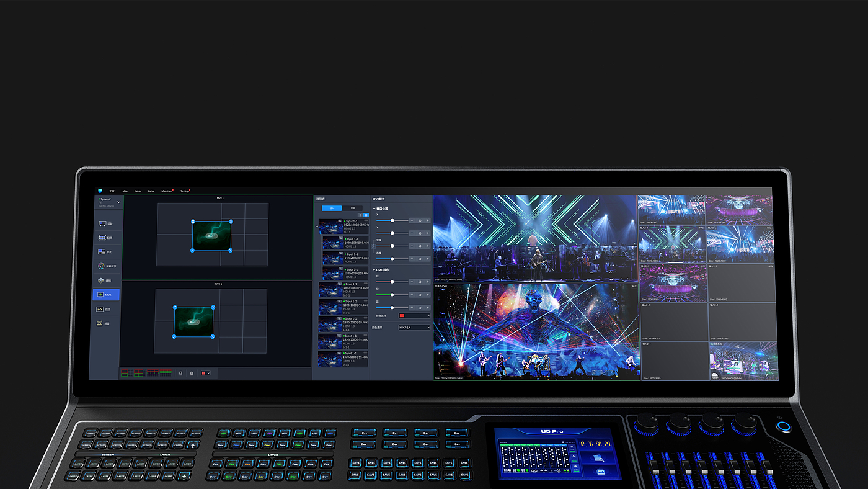Select the large orchestra stage program preview
The image size is (868, 489).
click(x=535, y=239)
